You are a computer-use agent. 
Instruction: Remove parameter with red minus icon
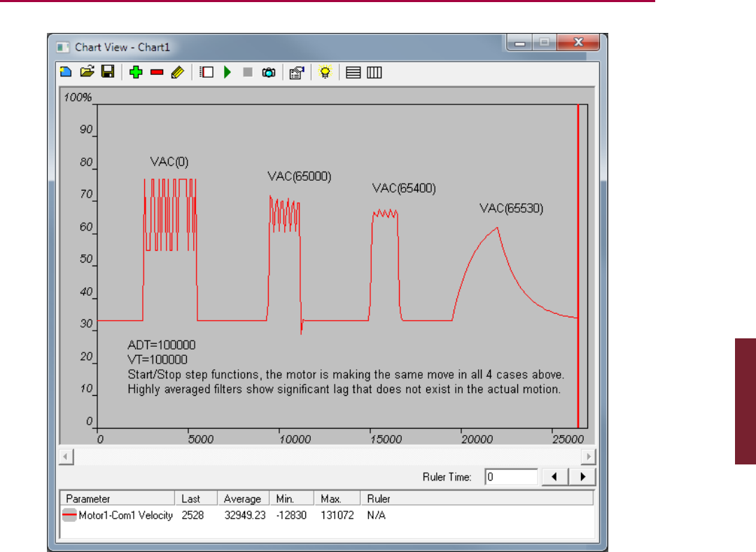click(157, 72)
